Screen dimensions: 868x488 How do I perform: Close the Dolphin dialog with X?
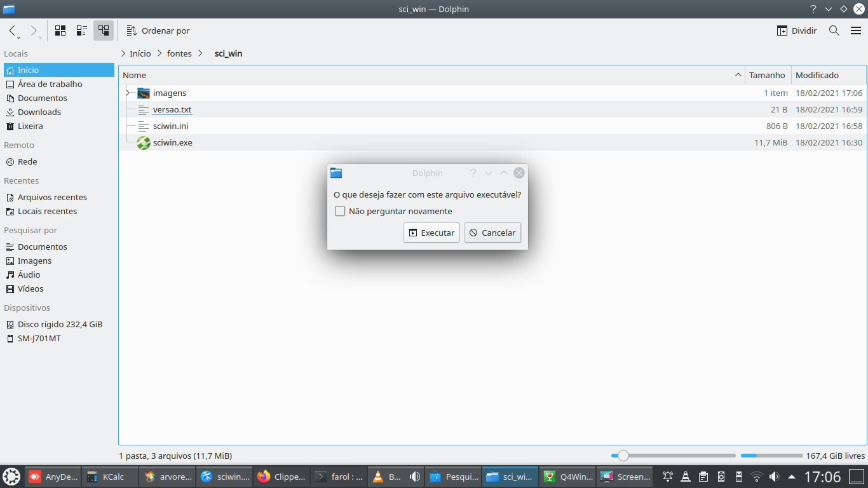[x=519, y=173]
